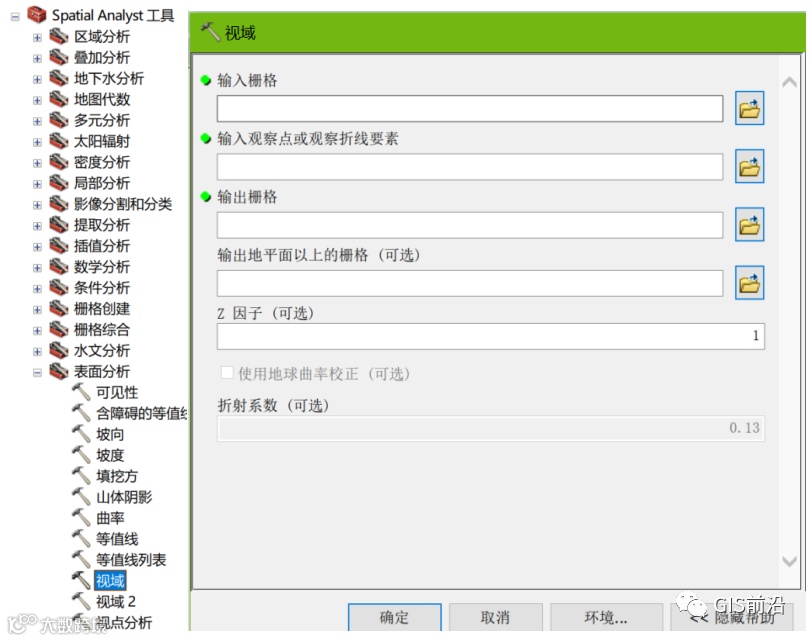Click the 等值线列表 tool hammer icon

click(x=81, y=560)
